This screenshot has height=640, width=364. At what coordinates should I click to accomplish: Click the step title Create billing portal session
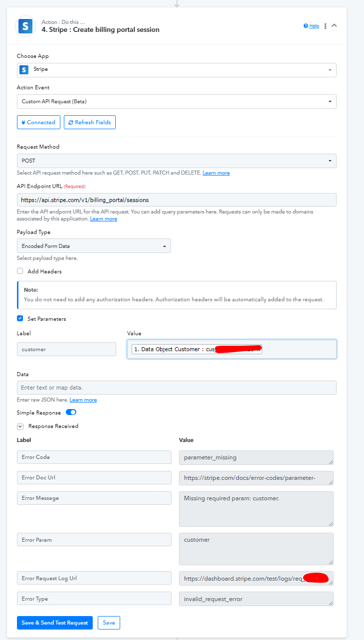[x=100, y=30]
